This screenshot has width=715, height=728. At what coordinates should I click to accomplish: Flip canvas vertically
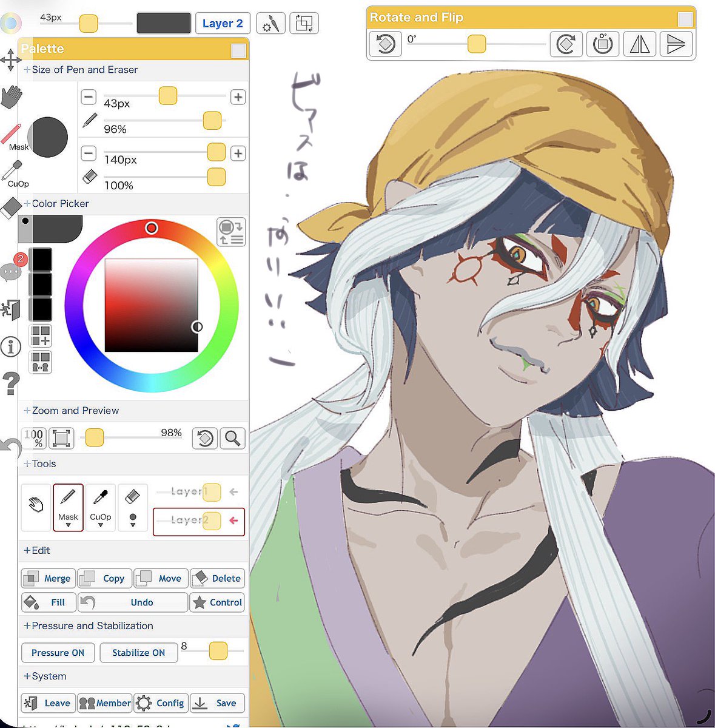click(676, 44)
